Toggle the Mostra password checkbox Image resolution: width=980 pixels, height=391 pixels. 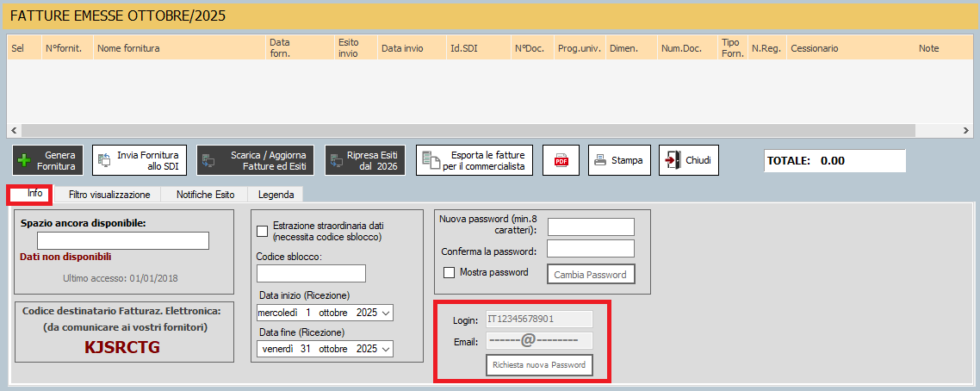(449, 273)
